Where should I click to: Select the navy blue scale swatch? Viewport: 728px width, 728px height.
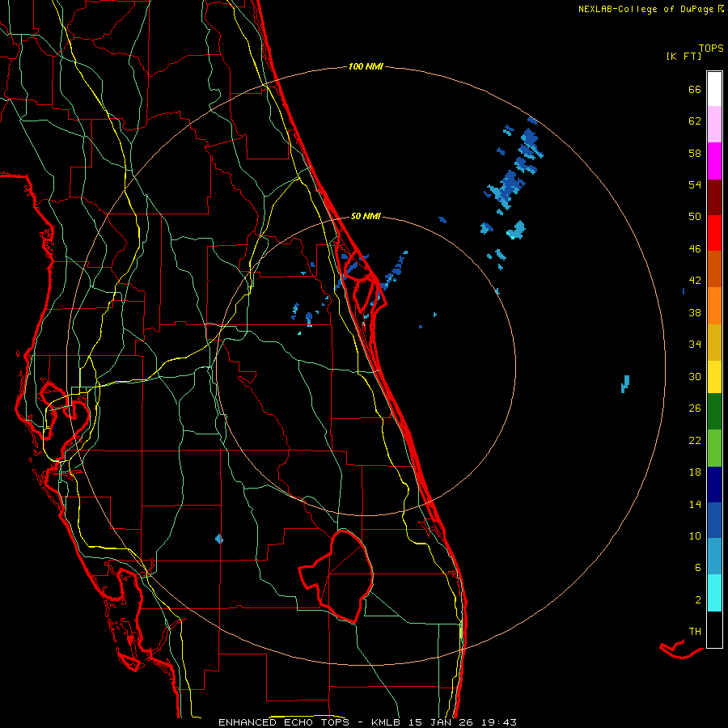tap(714, 485)
